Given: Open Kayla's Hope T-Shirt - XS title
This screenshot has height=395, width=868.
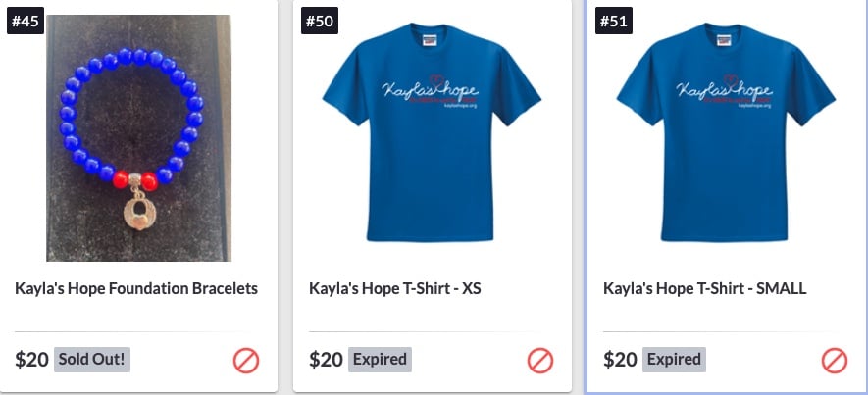Looking at the screenshot, I should pyautogui.click(x=394, y=288).
